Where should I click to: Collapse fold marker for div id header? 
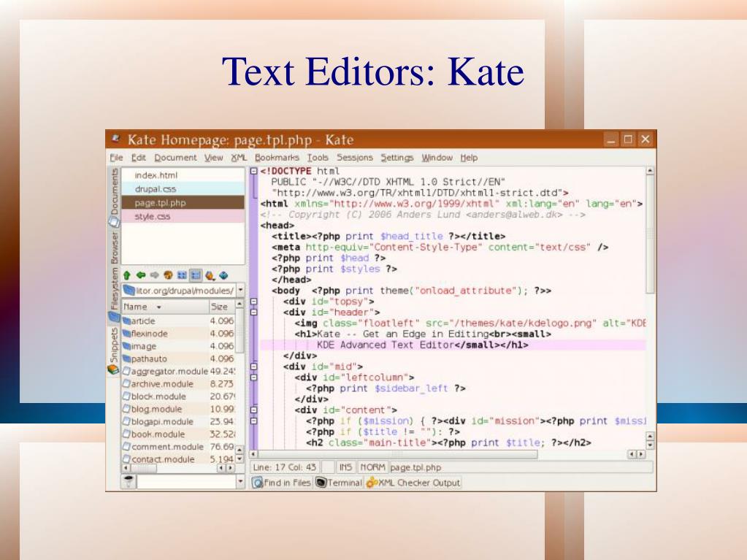[254, 312]
